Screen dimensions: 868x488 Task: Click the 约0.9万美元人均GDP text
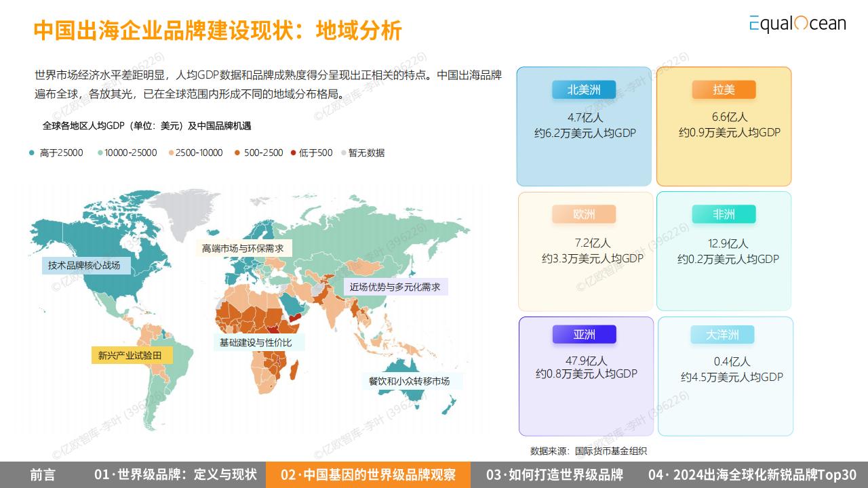[x=730, y=133]
